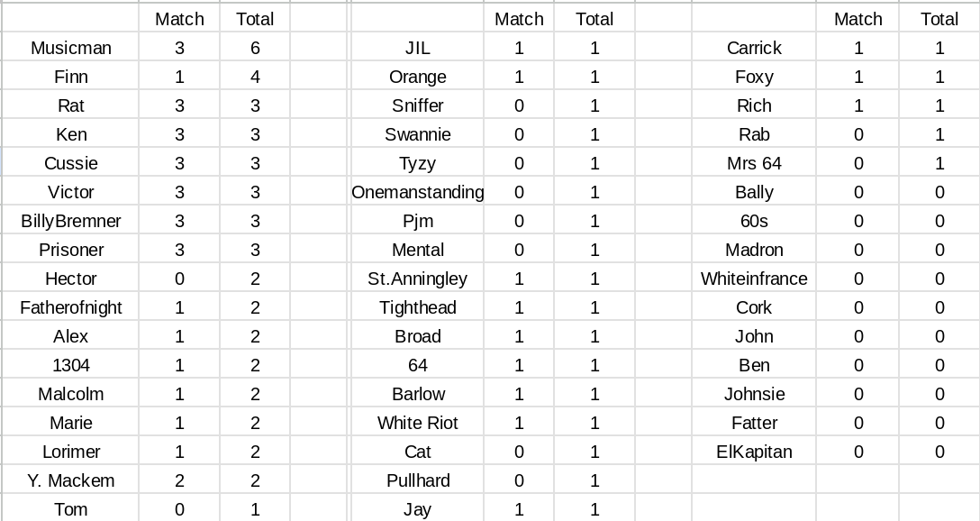Select the Whiteinfrance cell

pos(754,279)
